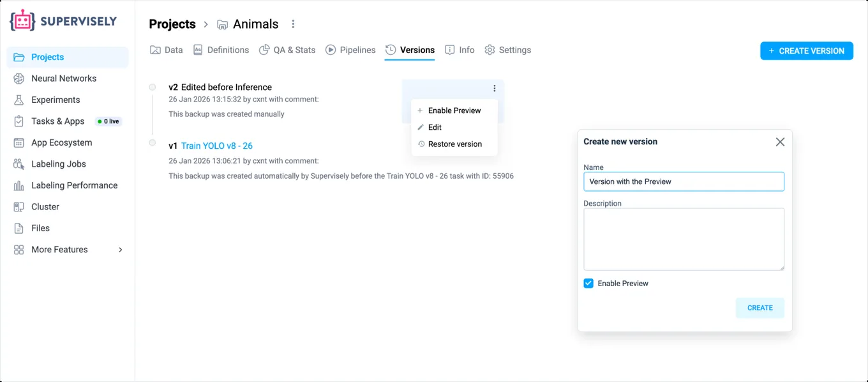Click the CREATE button in dialog
Viewport: 868px width, 382px height.
click(760, 308)
